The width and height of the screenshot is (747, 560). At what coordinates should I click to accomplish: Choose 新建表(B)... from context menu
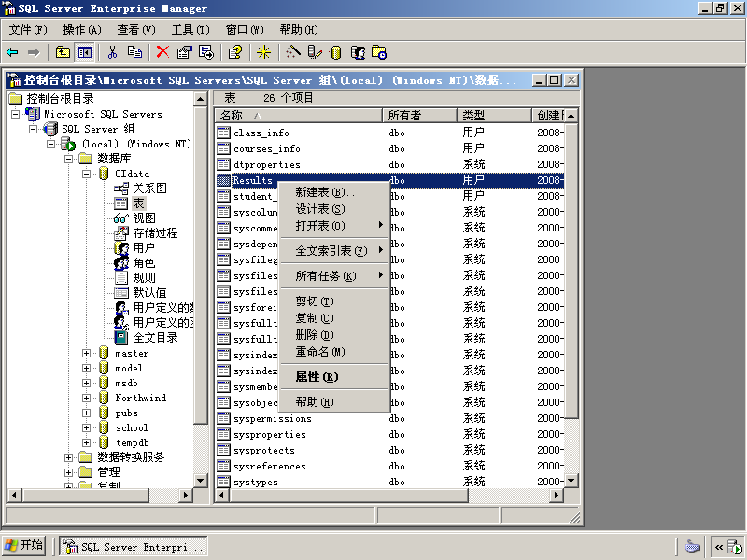[334, 192]
